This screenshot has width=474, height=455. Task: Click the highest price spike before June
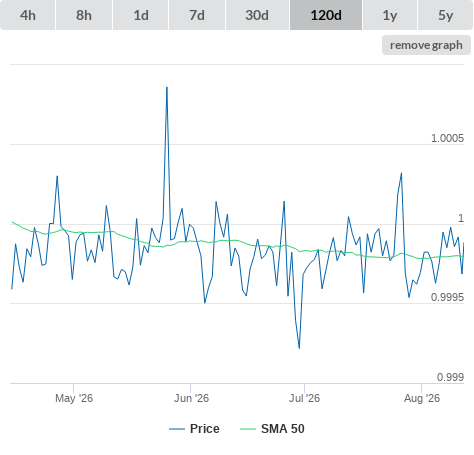click(x=167, y=88)
